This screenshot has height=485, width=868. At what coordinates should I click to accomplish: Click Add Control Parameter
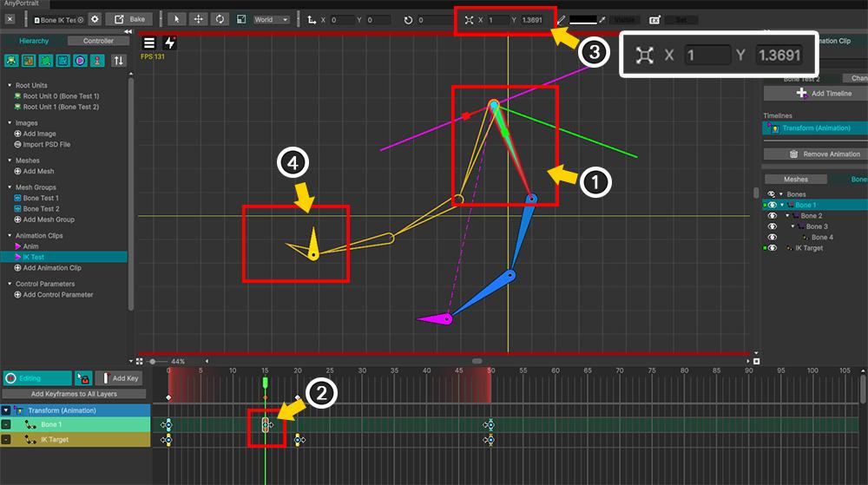pos(58,295)
